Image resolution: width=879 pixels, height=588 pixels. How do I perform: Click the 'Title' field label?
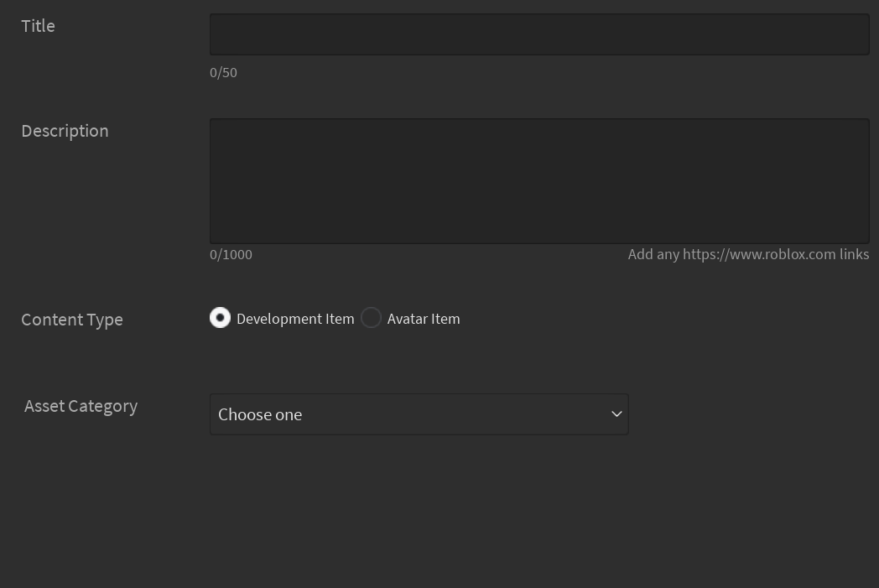point(38,26)
